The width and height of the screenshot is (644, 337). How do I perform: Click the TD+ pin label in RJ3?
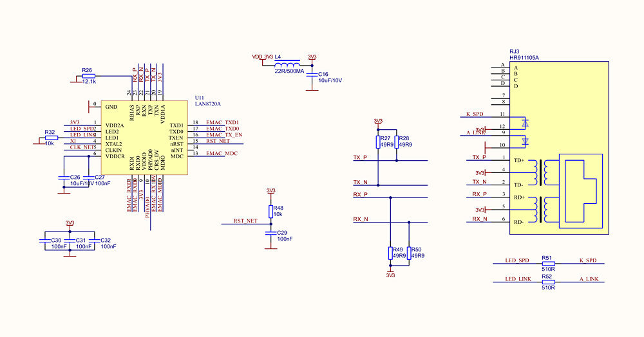pos(519,160)
